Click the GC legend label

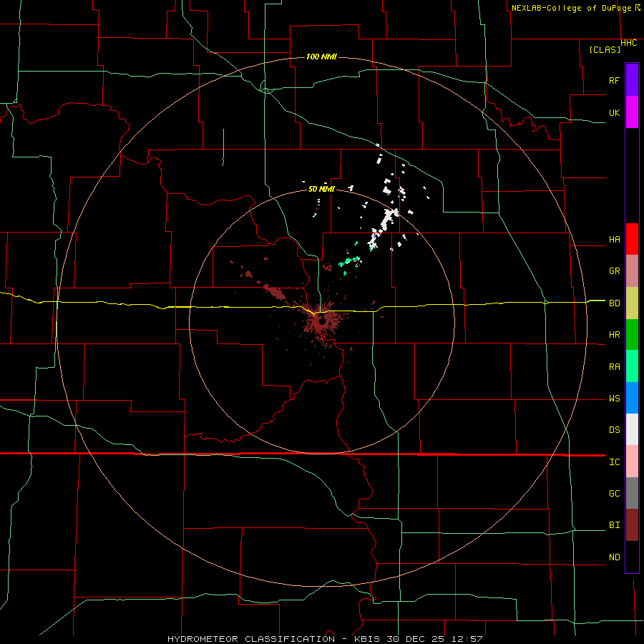(614, 494)
